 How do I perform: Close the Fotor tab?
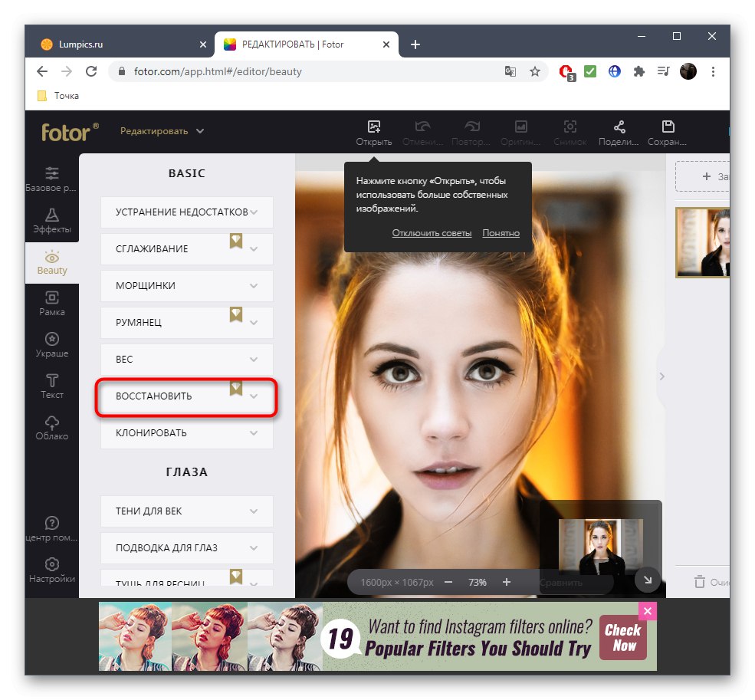[x=386, y=44]
